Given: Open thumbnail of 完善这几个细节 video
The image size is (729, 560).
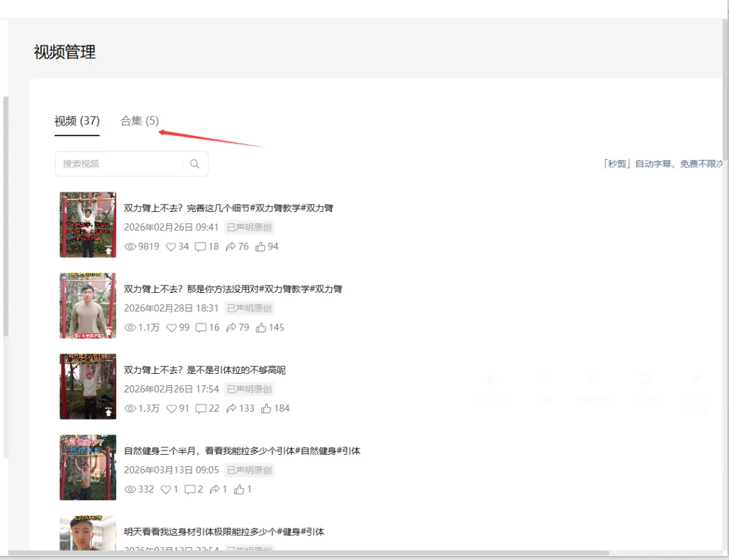Looking at the screenshot, I should click(88, 225).
